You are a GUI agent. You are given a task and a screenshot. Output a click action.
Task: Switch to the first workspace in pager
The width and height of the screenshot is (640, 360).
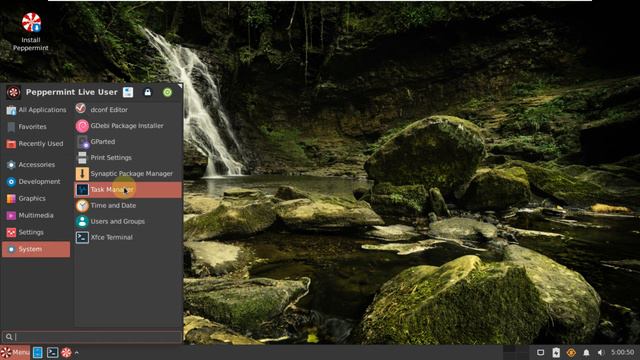tap(509, 352)
